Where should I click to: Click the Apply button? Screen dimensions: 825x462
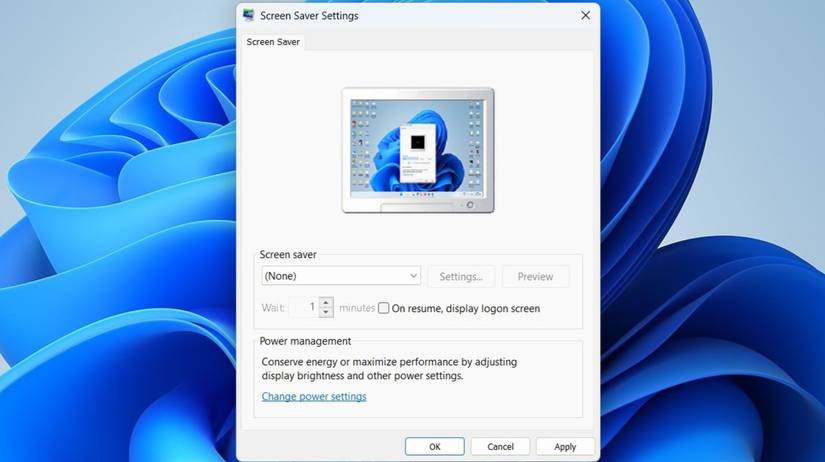pos(565,446)
